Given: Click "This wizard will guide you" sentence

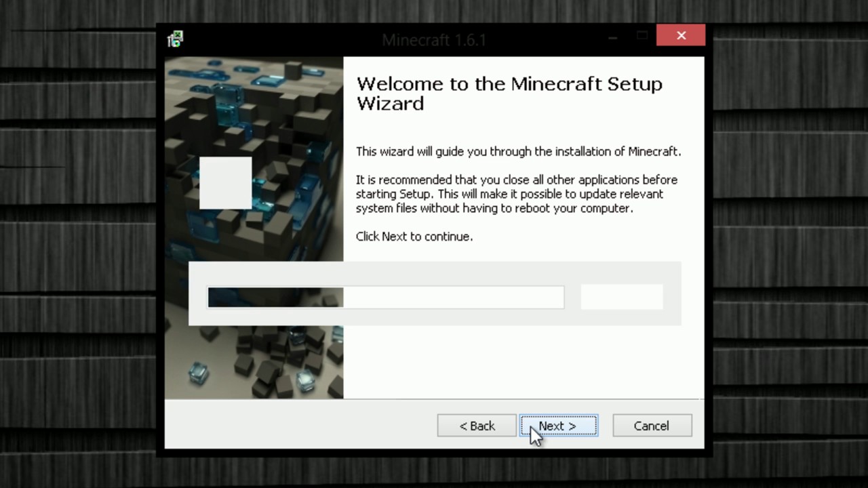Looking at the screenshot, I should coord(519,152).
